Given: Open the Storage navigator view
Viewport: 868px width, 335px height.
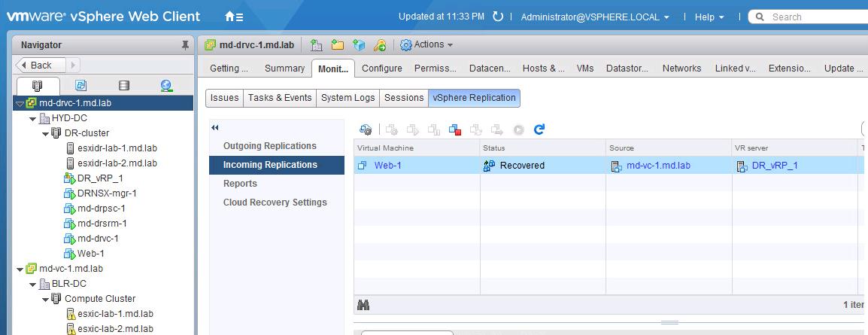Looking at the screenshot, I should (124, 86).
